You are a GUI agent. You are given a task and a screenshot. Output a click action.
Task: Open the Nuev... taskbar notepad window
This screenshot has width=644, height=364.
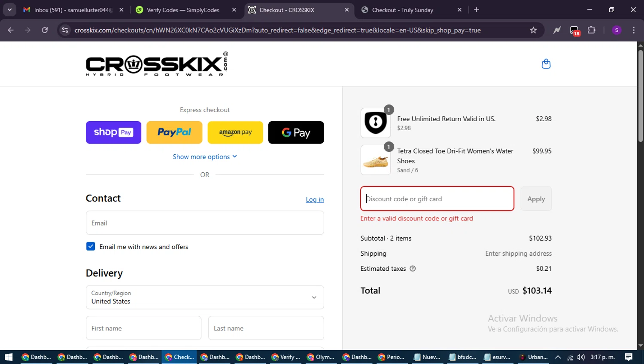tap(427, 357)
